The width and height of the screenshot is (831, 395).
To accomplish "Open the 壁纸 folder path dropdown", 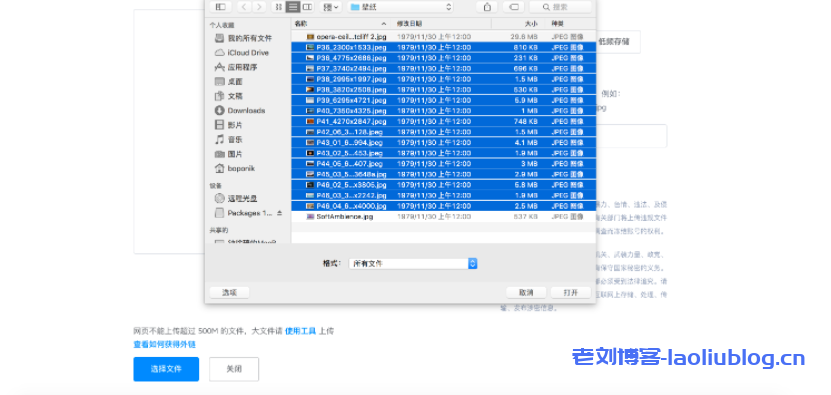I will (x=401, y=7).
